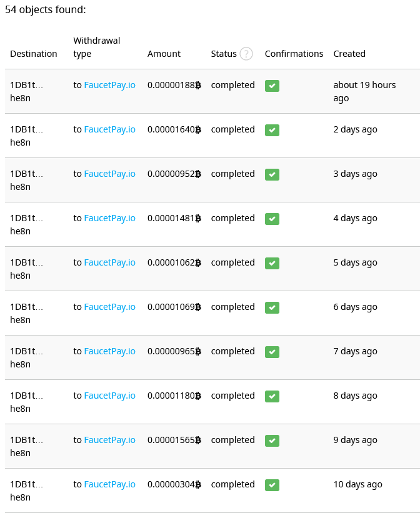
Task: Click the Status help question mark icon
Action: [x=246, y=54]
